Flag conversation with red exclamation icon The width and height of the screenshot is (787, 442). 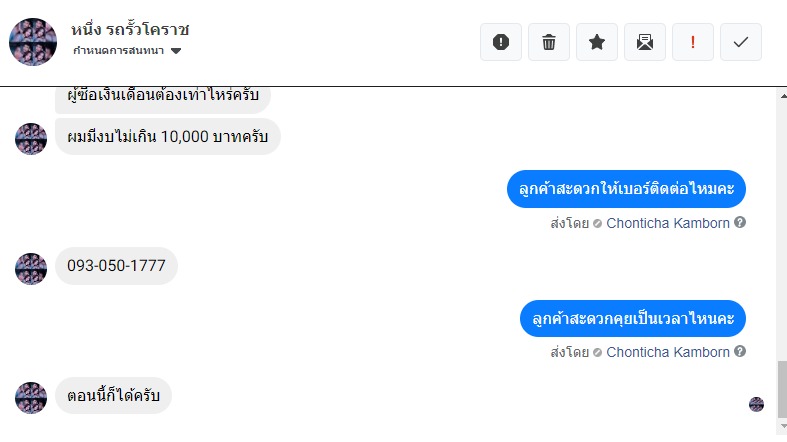(693, 42)
